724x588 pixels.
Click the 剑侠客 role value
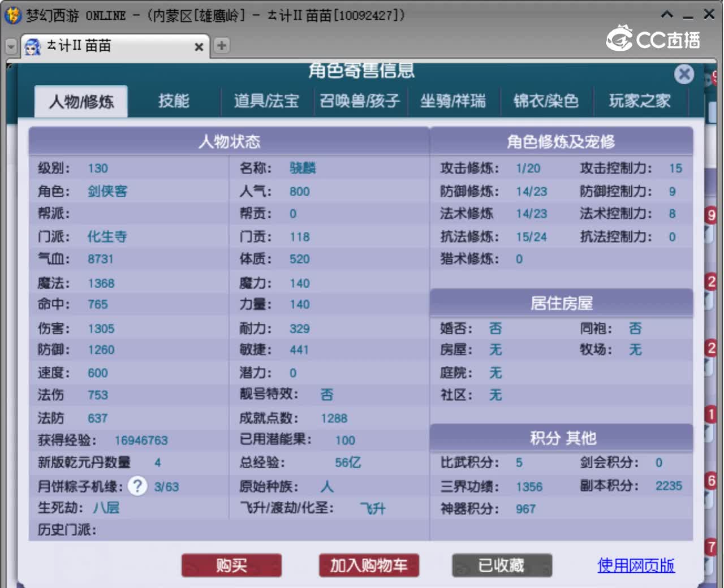[107, 191]
